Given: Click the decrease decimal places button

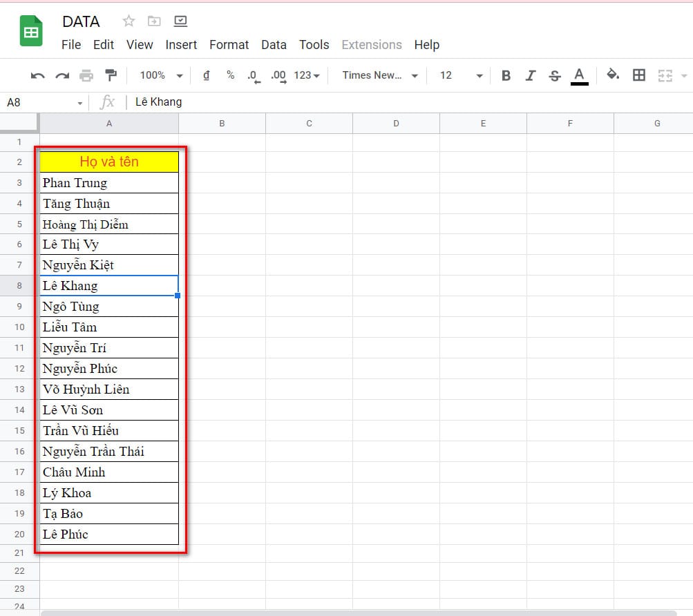Looking at the screenshot, I should pos(254,75).
